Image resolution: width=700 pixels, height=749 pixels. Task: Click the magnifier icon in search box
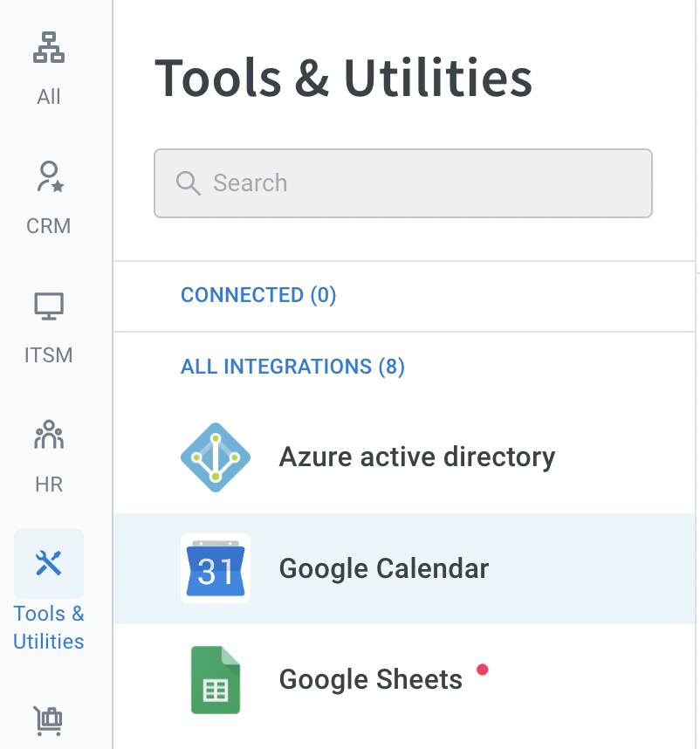pyautogui.click(x=189, y=183)
